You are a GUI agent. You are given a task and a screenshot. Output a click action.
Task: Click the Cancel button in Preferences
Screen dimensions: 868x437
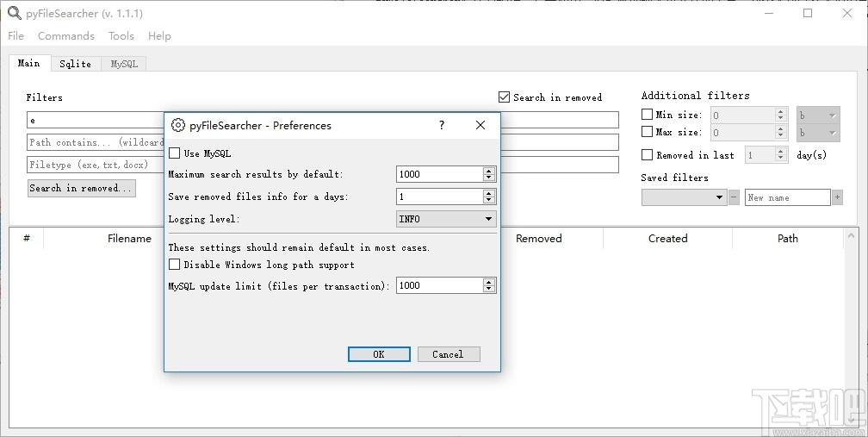click(x=448, y=354)
